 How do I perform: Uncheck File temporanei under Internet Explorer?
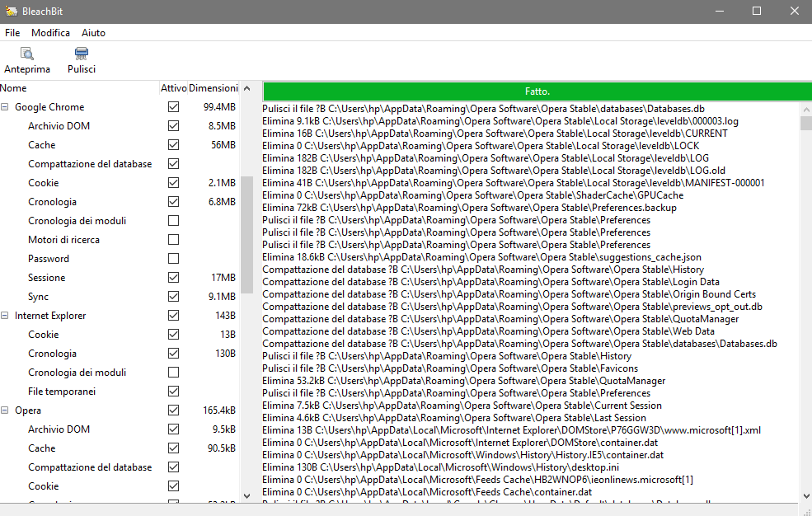tap(173, 391)
